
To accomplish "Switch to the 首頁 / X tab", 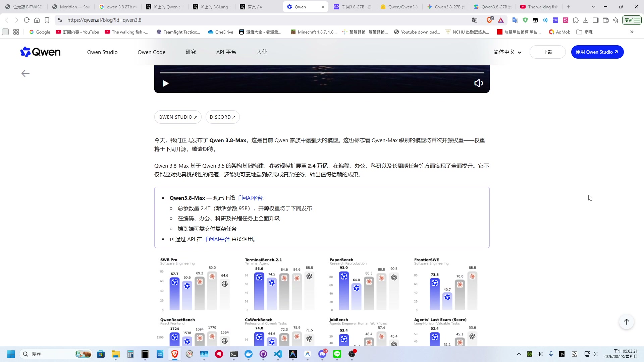I will tap(259, 7).
